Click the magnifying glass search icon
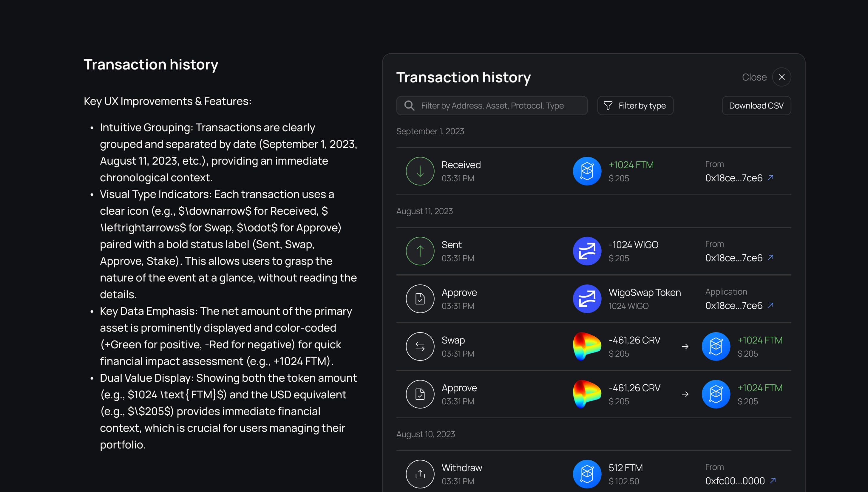The image size is (868, 492). point(409,106)
